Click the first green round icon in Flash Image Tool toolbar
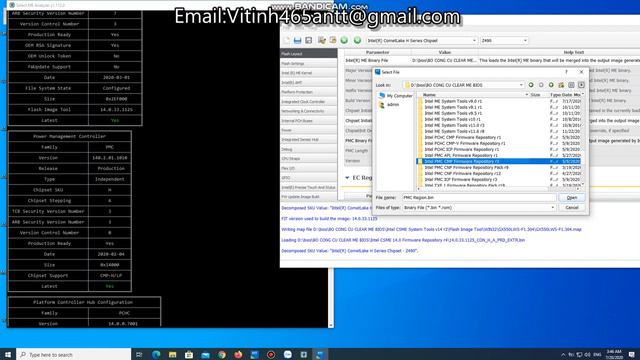640x360 pixels. (x=344, y=40)
